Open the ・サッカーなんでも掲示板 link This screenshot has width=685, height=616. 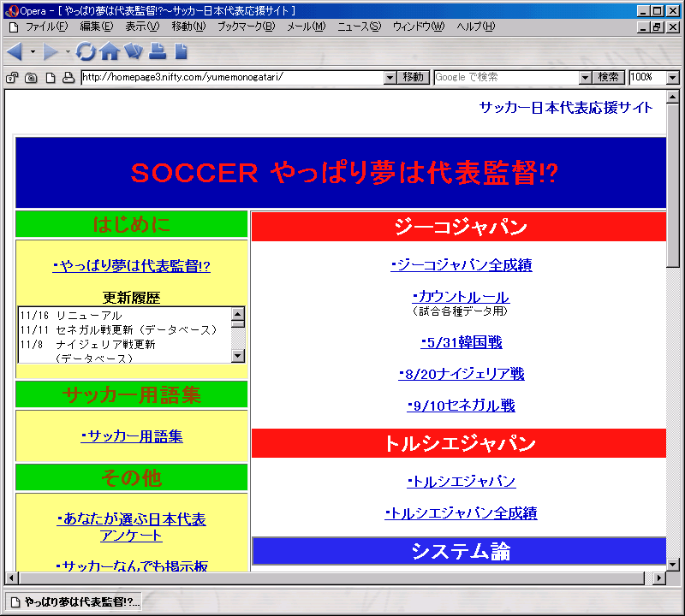click(132, 566)
